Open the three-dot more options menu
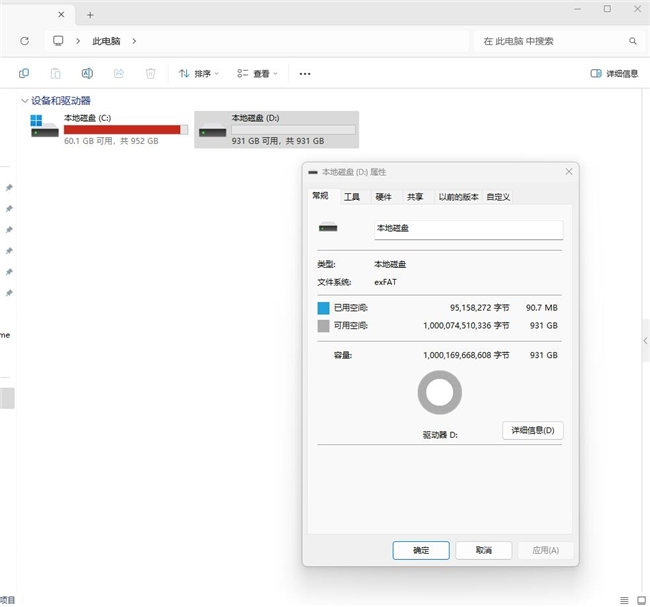This screenshot has height=607, width=650. pyautogui.click(x=305, y=73)
